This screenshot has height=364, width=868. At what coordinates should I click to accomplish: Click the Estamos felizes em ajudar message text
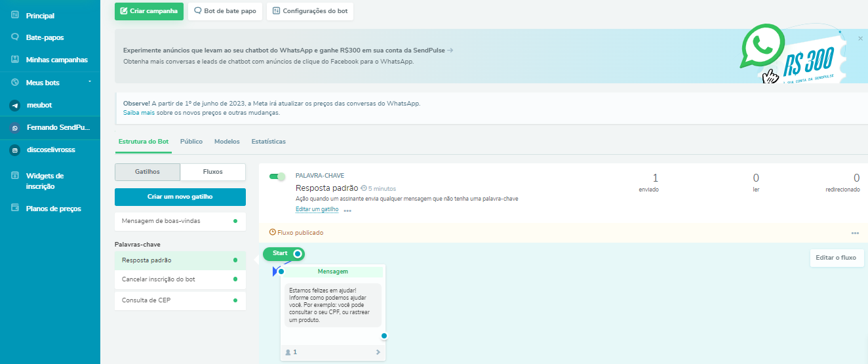coord(332,305)
